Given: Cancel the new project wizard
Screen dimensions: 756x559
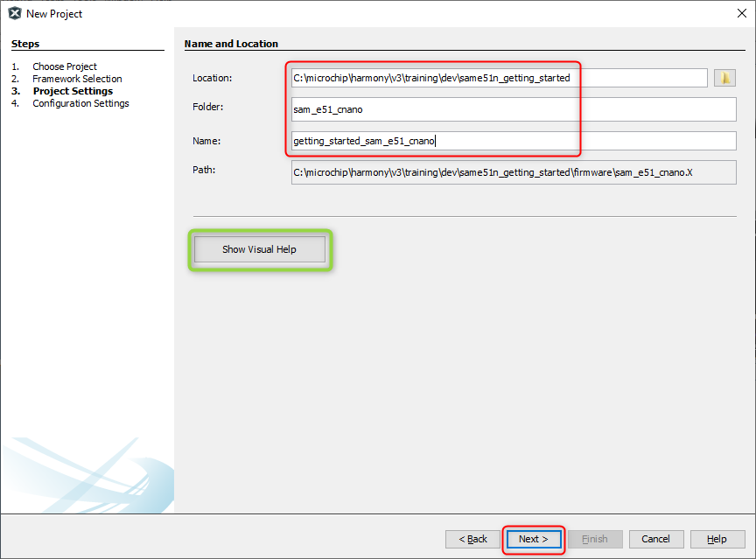Looking at the screenshot, I should tap(655, 539).
